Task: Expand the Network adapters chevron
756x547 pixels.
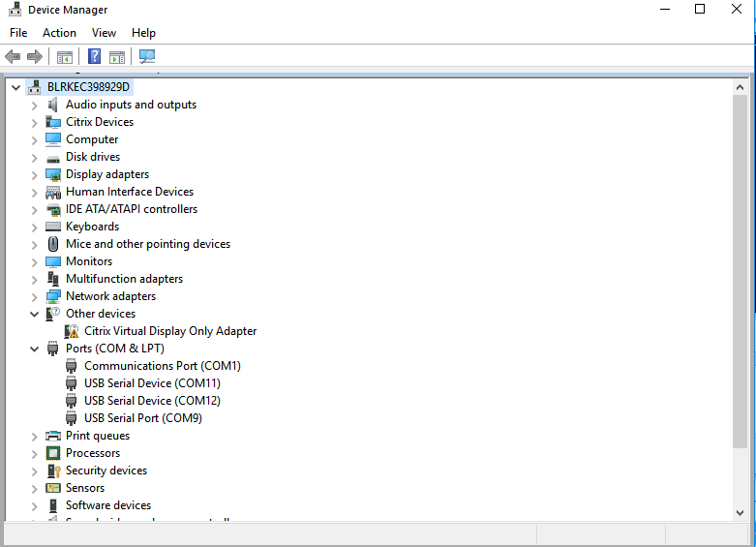Action: click(x=34, y=296)
